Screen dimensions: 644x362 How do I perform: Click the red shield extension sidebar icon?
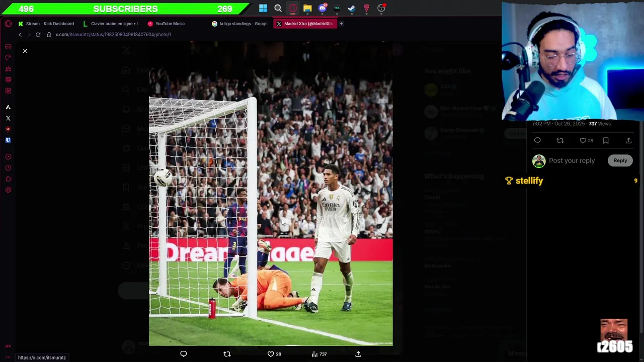point(8,129)
